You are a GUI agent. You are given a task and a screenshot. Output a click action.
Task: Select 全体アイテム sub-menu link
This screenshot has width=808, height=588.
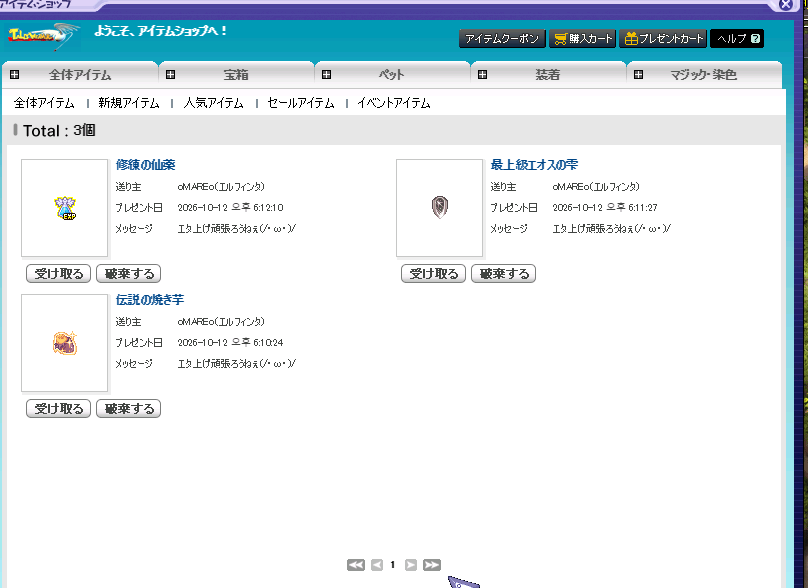[x=44, y=103]
